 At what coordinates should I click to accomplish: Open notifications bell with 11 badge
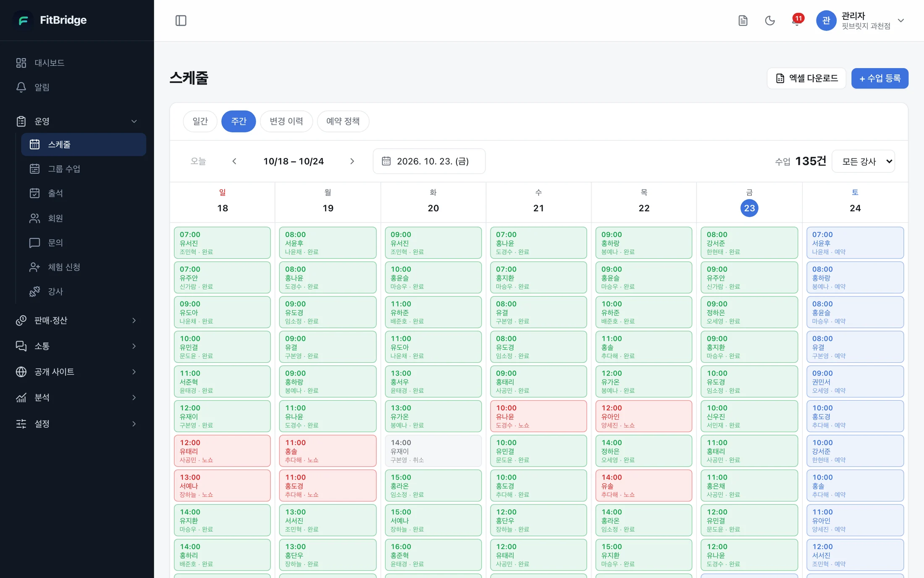797,20
